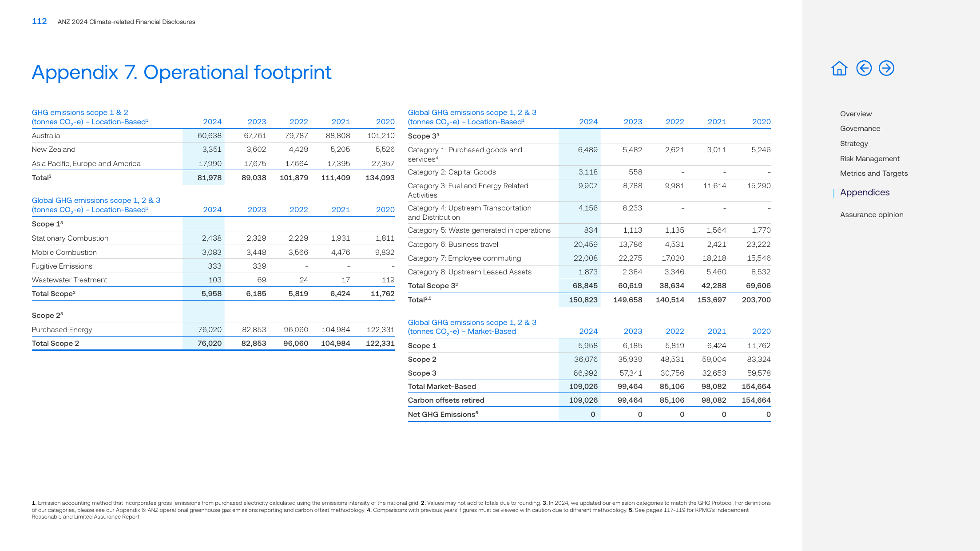The width and height of the screenshot is (980, 551).
Task: Click the Home icon
Action: coord(839,68)
